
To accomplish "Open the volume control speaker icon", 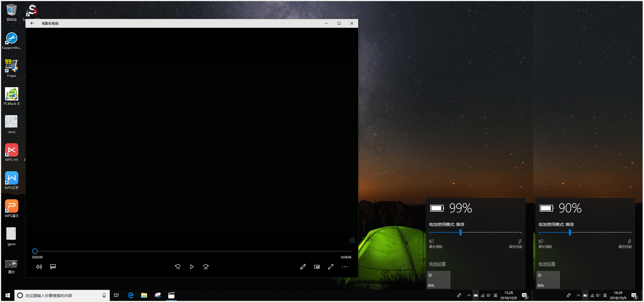I will (39, 267).
